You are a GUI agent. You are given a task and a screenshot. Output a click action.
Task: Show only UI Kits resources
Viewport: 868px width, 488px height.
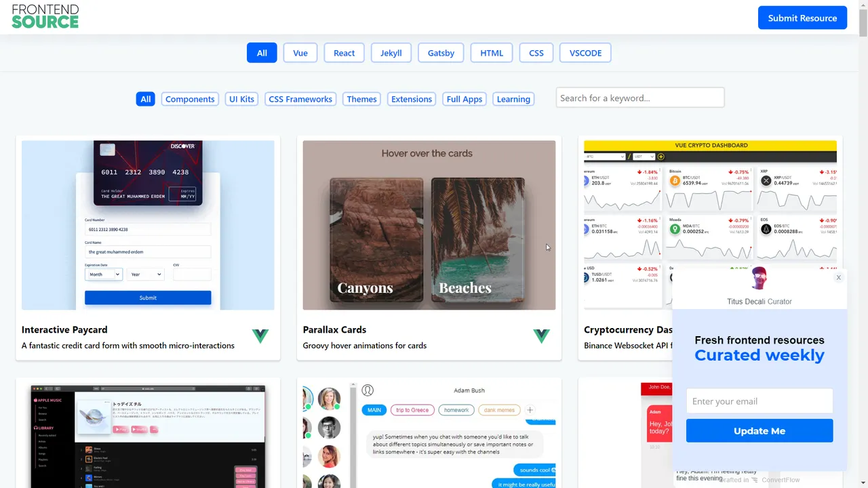click(241, 99)
